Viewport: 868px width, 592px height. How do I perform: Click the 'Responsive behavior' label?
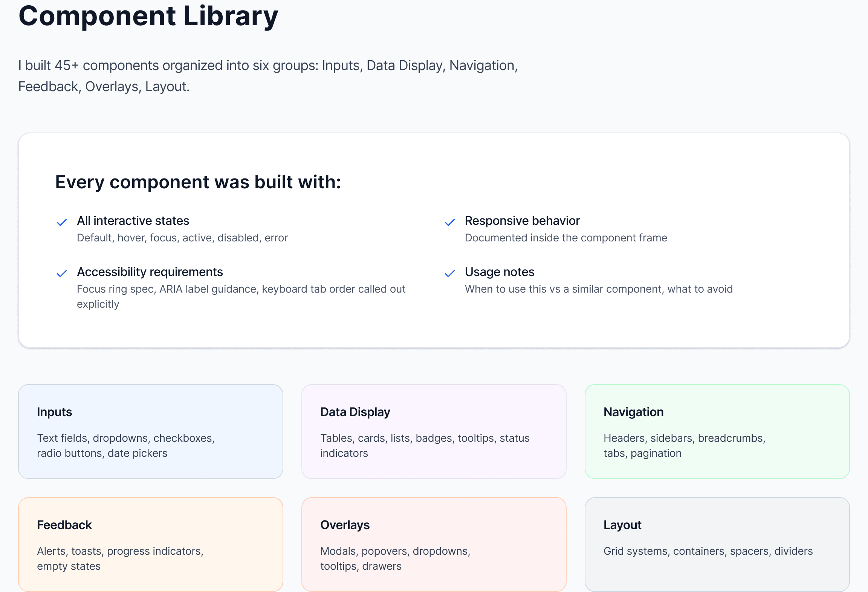522,221
